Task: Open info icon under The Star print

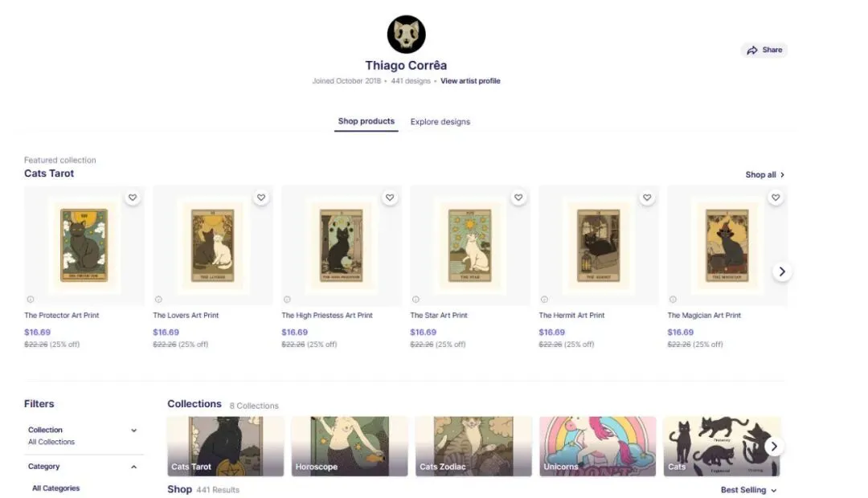Action: (416, 300)
